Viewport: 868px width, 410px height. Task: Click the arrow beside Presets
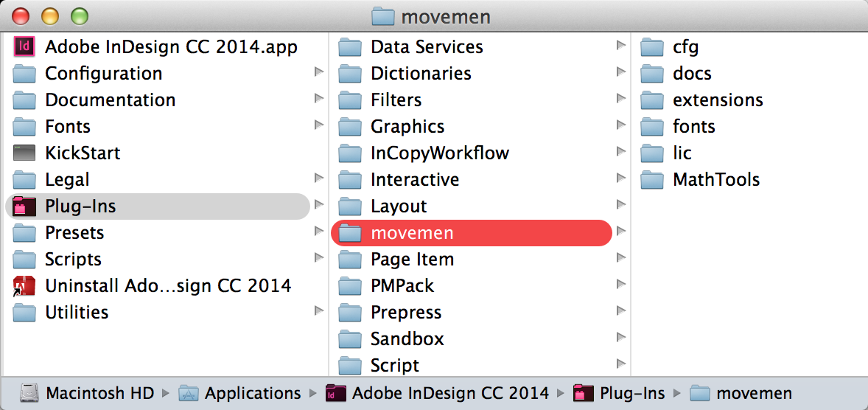click(318, 231)
